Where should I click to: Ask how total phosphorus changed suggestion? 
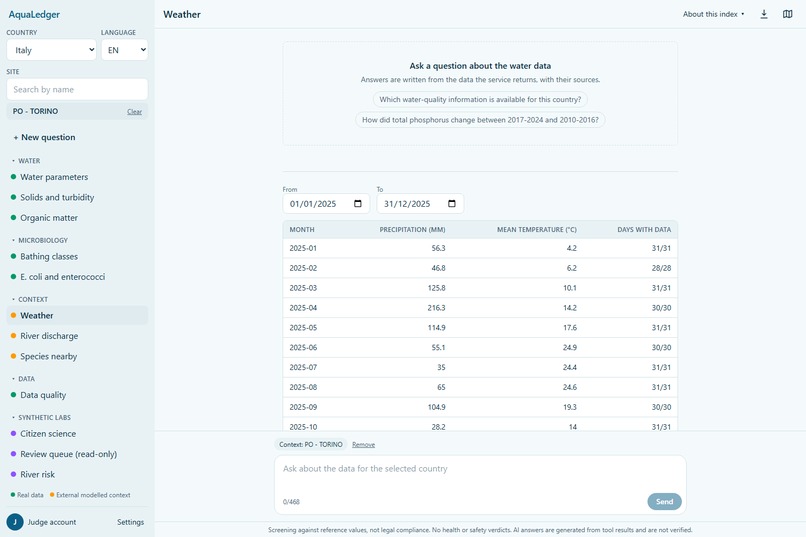coord(480,120)
